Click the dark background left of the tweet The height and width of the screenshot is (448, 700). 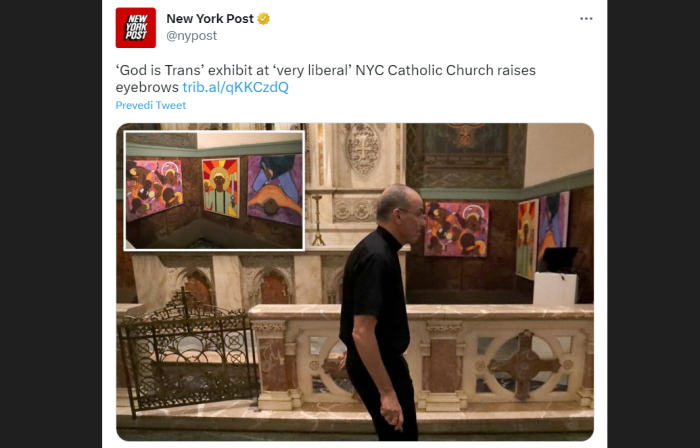click(51, 224)
